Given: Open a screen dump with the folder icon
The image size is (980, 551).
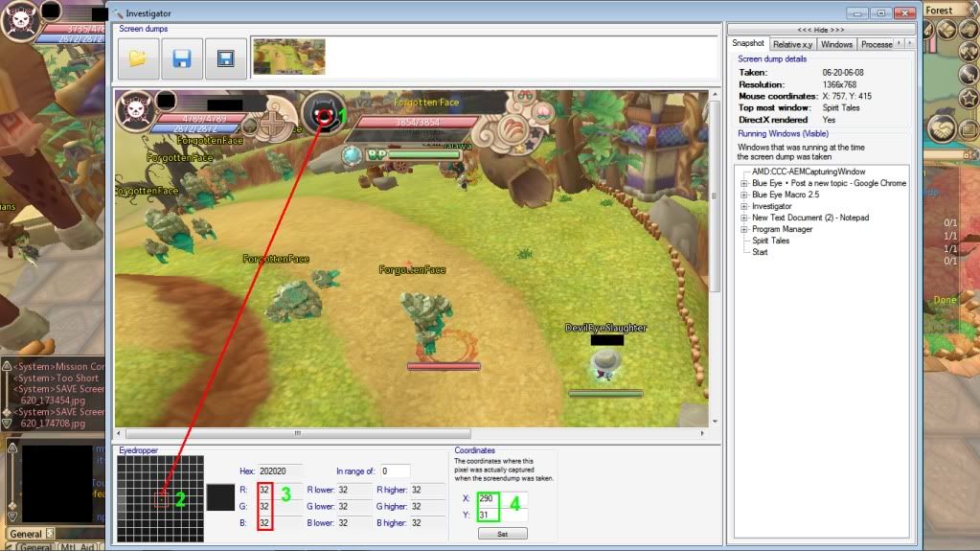Looking at the screenshot, I should [x=138, y=58].
